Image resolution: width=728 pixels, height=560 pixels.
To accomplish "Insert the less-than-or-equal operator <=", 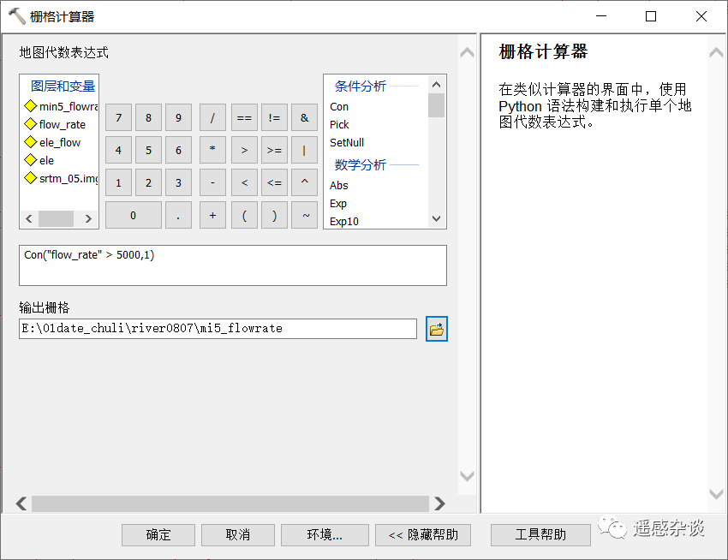I will click(274, 182).
